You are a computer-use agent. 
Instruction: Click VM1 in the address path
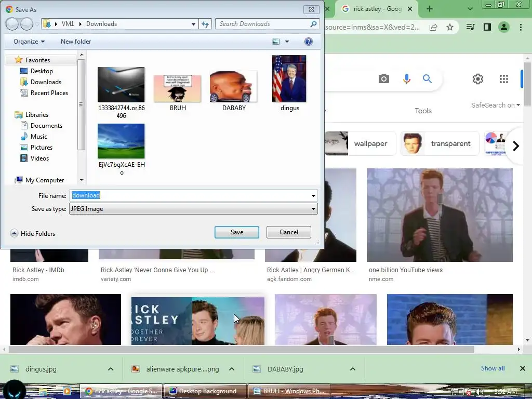(x=68, y=24)
